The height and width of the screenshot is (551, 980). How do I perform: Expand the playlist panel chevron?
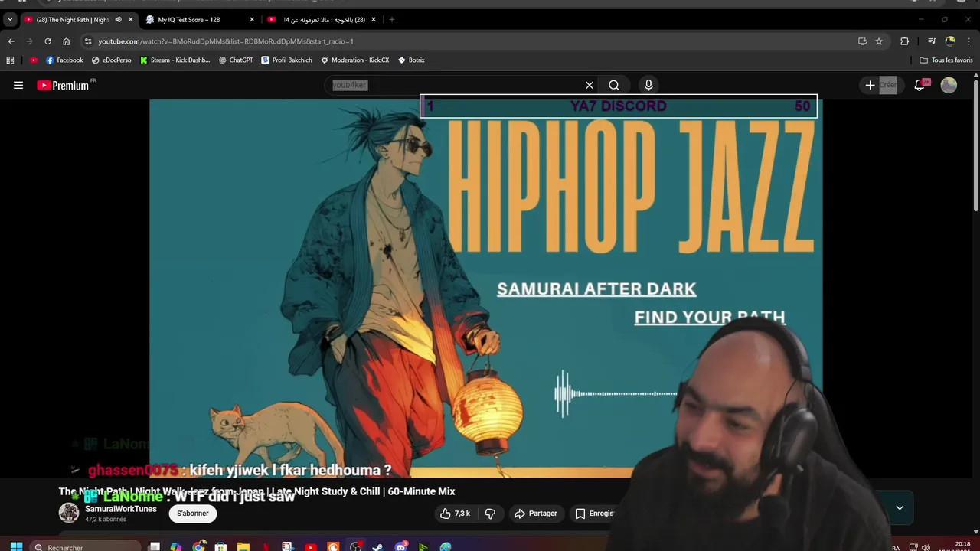coord(900,507)
